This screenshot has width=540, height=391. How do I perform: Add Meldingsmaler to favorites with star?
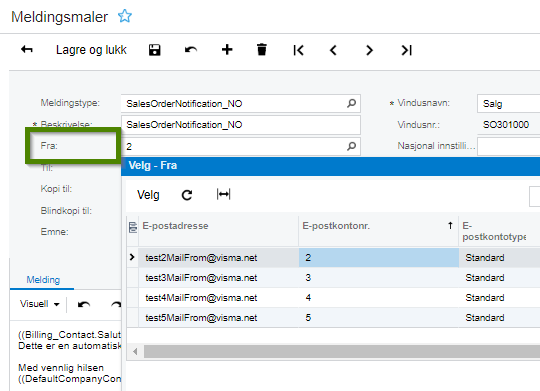125,16
